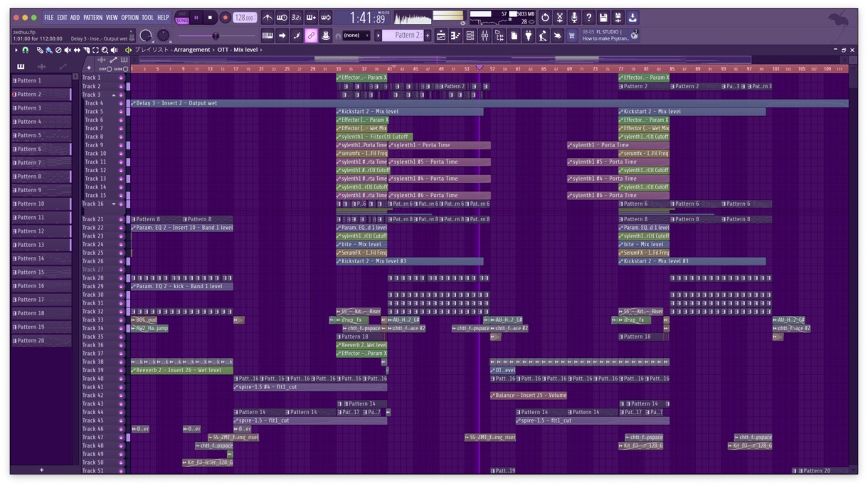The image size is (868, 486).
Task: Open the playlist options menu arrow
Action: pyautogui.click(x=16, y=50)
